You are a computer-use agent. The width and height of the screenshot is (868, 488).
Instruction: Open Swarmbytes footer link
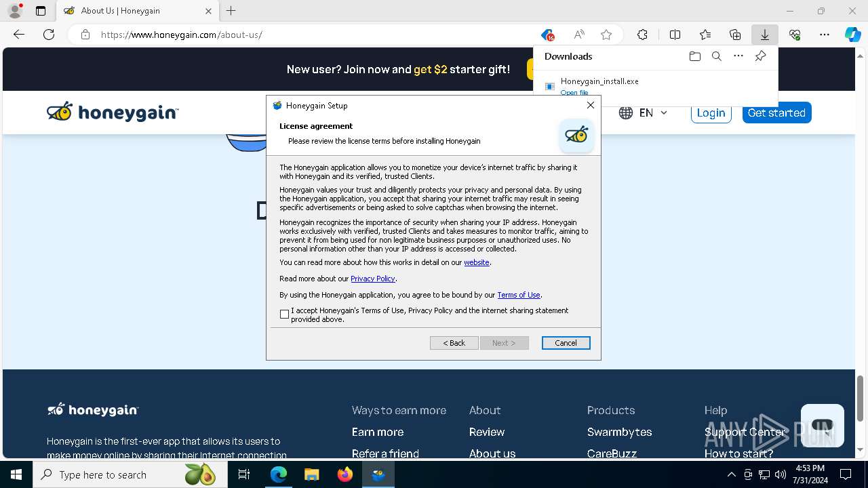[620, 432]
